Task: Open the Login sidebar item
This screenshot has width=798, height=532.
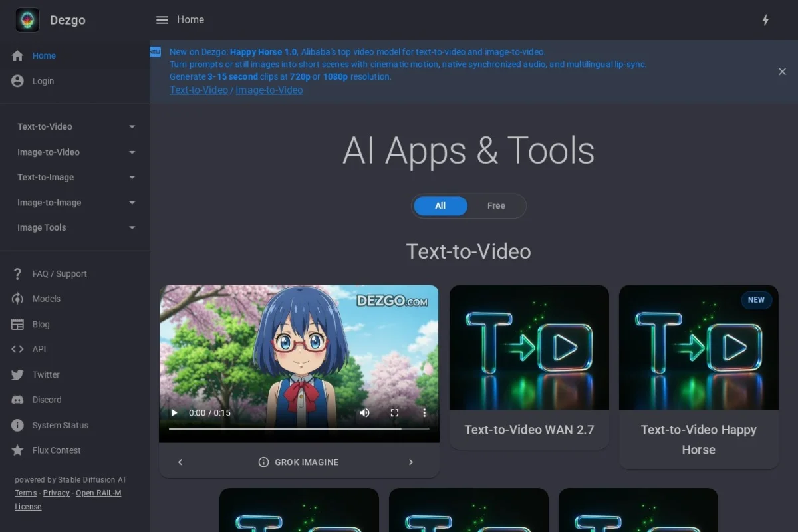Action: coord(75,81)
